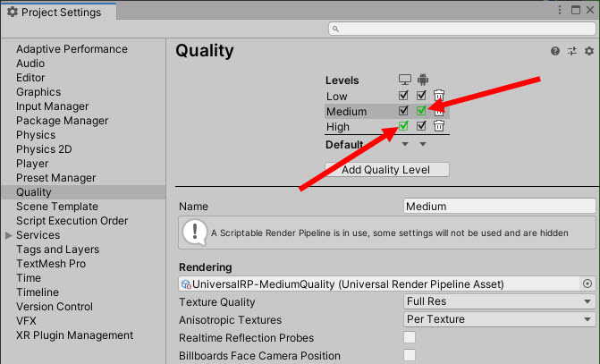
Task: Open TextMesh Pro settings
Action: coord(51,263)
